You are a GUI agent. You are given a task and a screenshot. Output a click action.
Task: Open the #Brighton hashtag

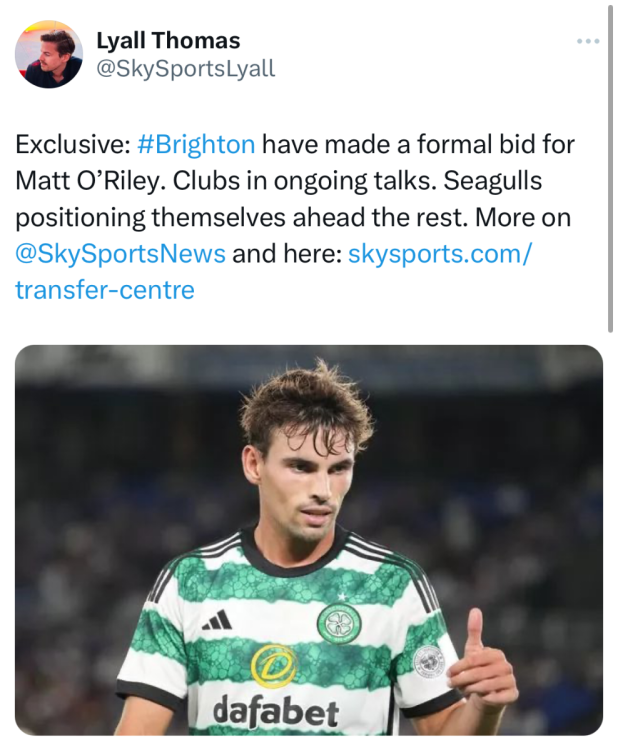195,144
